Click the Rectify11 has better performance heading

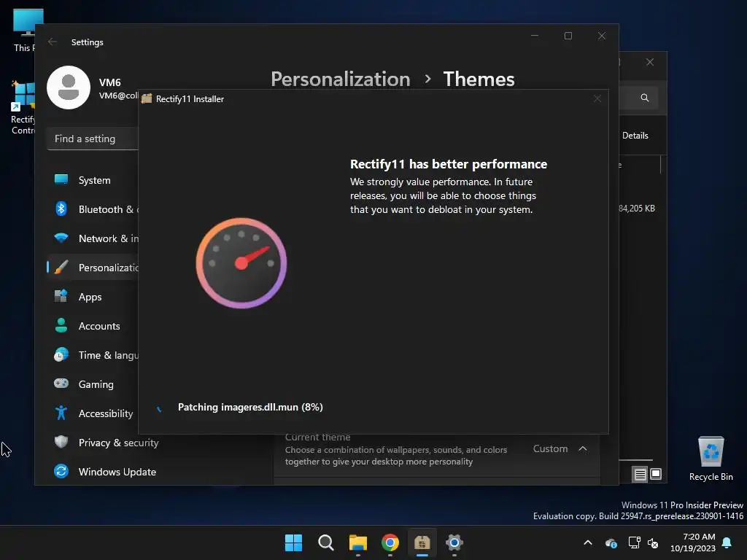point(449,164)
